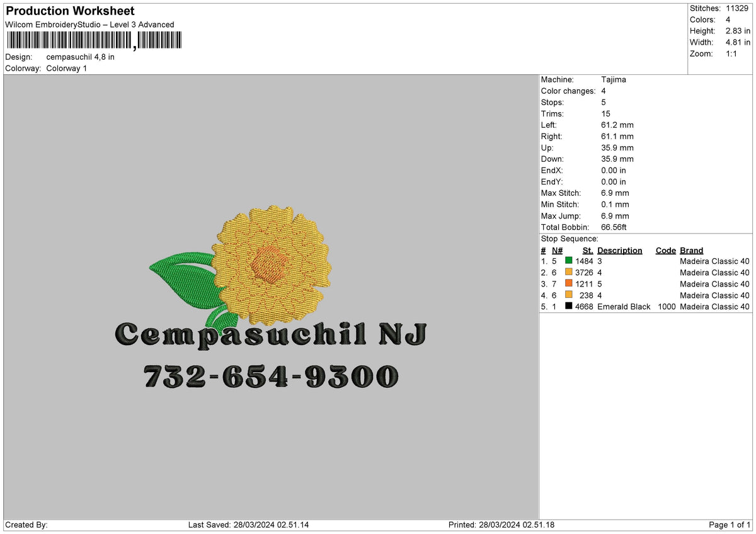
Task: Click the "Max Jump:" label
Action: [x=560, y=216]
